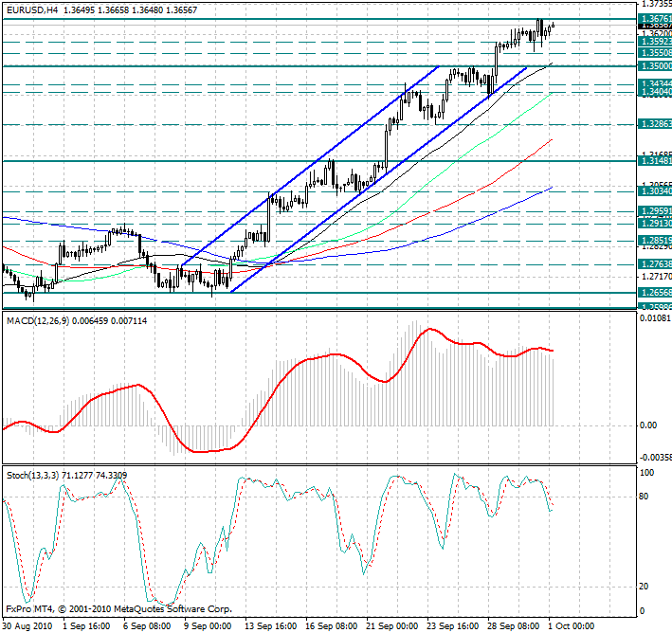
Task: Click the 23 Sep 16:00 date label
Action: pyautogui.click(x=453, y=626)
